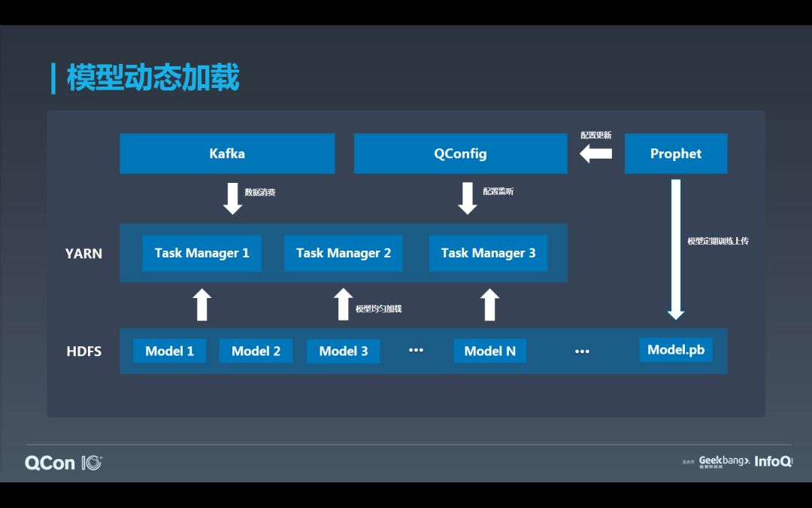Click the Model 3 block
The width and height of the screenshot is (812, 508).
344,351
